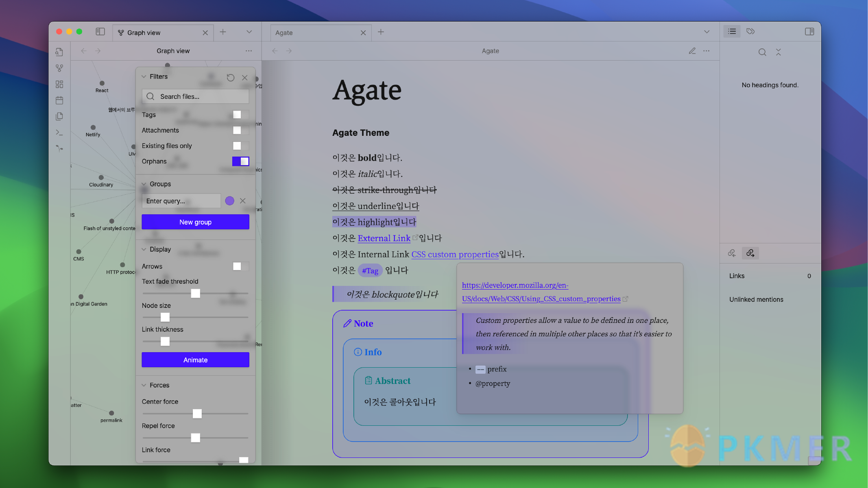Image resolution: width=868 pixels, height=488 pixels.
Task: Toggle the Orphans filter on
Action: coord(241,161)
